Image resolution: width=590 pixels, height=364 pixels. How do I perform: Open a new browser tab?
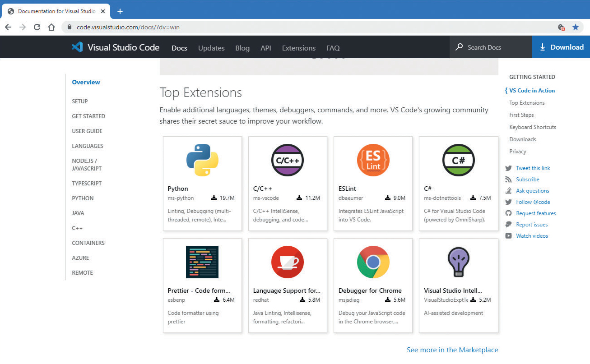[x=120, y=11]
